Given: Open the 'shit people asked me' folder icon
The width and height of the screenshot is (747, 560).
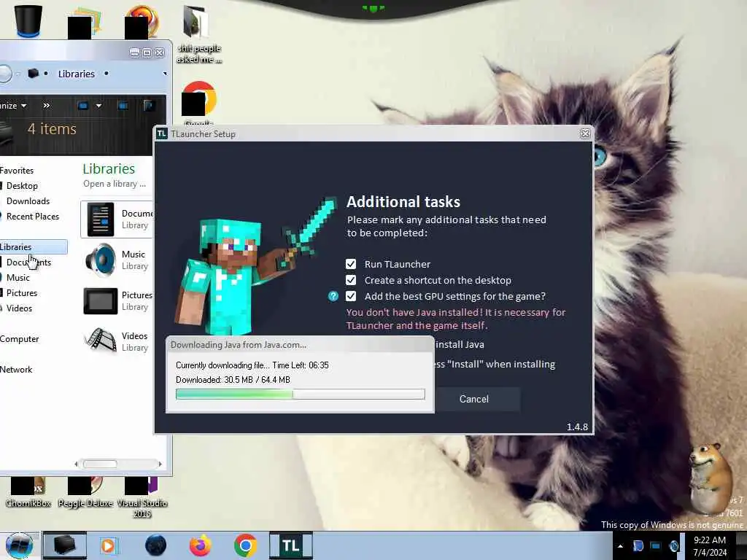Looking at the screenshot, I should pyautogui.click(x=198, y=35).
